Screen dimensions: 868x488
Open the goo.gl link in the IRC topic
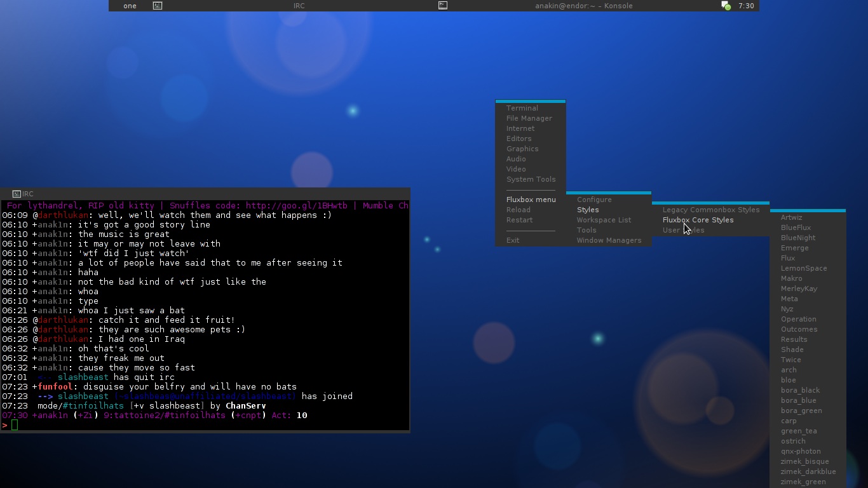point(296,205)
